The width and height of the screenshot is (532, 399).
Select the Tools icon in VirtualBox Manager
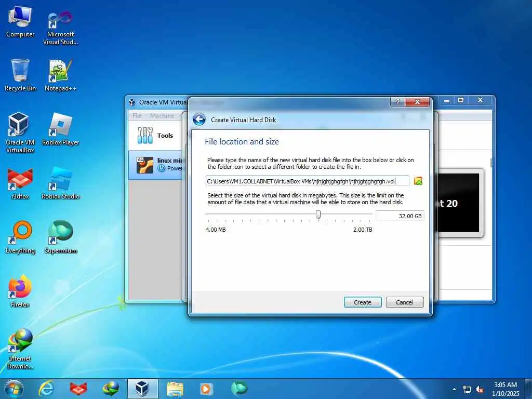pyautogui.click(x=145, y=136)
